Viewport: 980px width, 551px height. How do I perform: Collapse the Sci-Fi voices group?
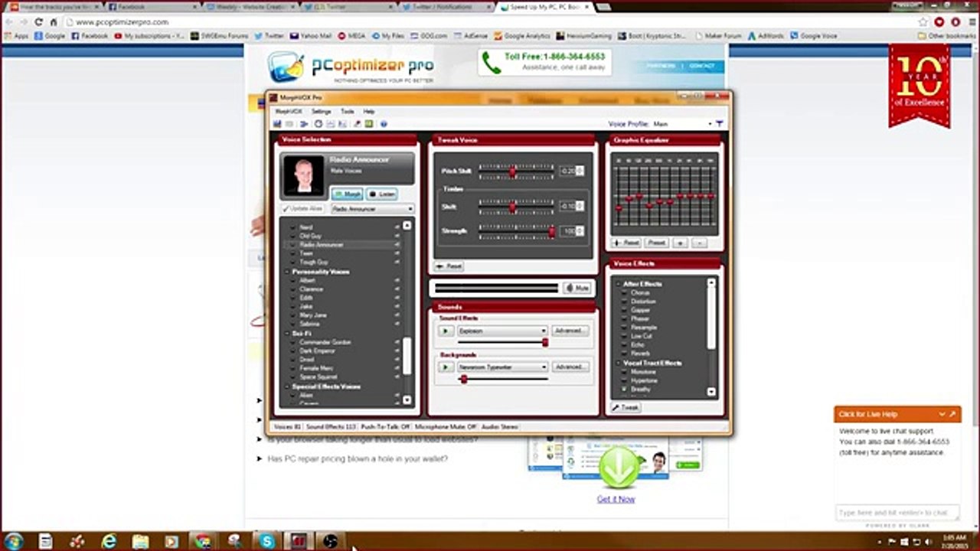pyautogui.click(x=287, y=334)
